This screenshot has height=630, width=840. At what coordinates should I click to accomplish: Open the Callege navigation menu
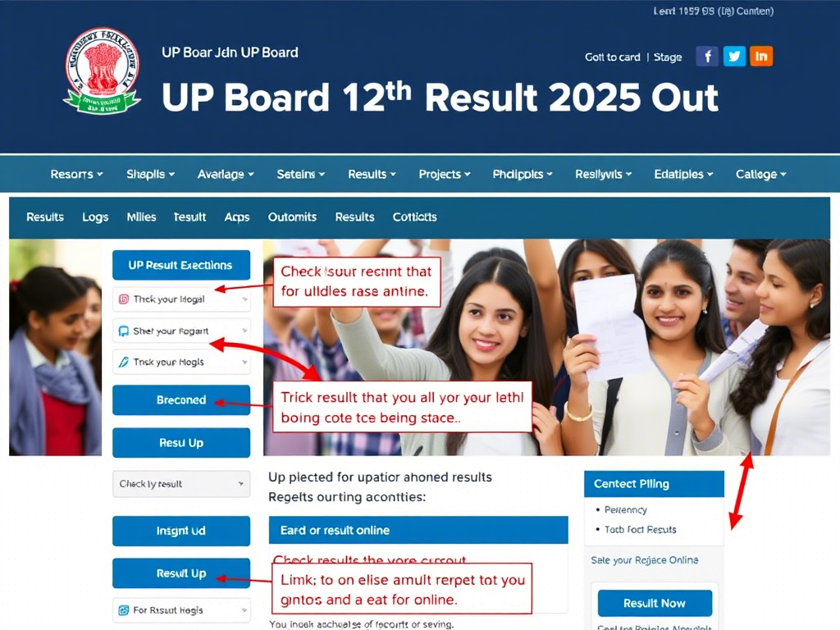760,174
